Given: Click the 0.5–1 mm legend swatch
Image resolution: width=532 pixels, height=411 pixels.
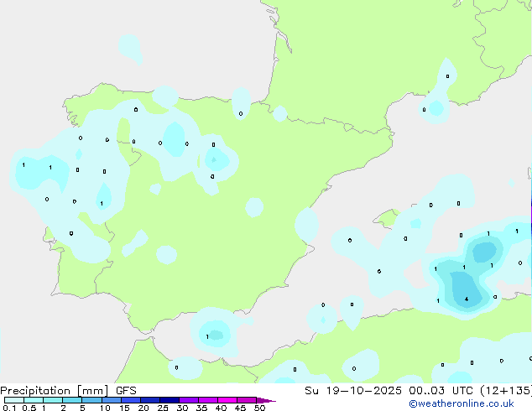Looking at the screenshot, I should click(34, 400).
